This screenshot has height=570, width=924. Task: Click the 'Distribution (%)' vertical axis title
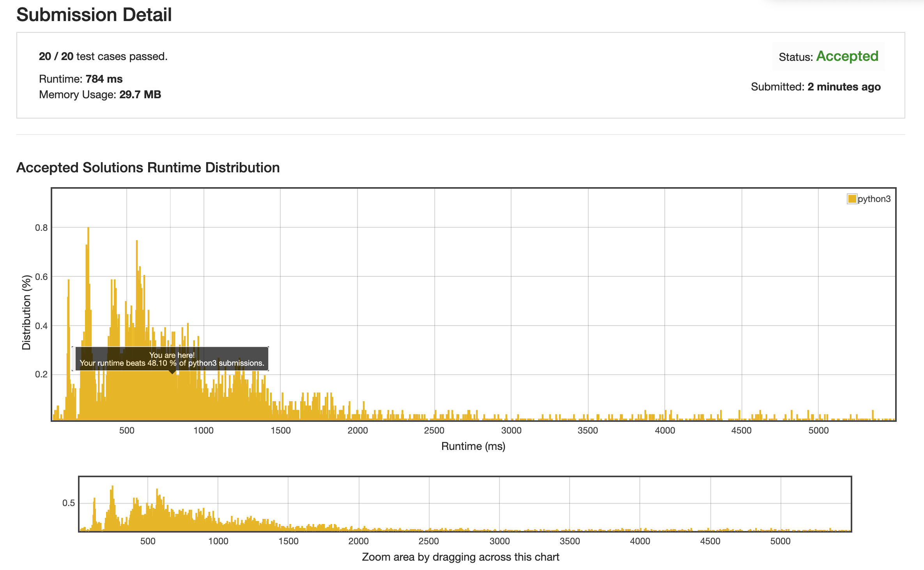[x=26, y=312]
